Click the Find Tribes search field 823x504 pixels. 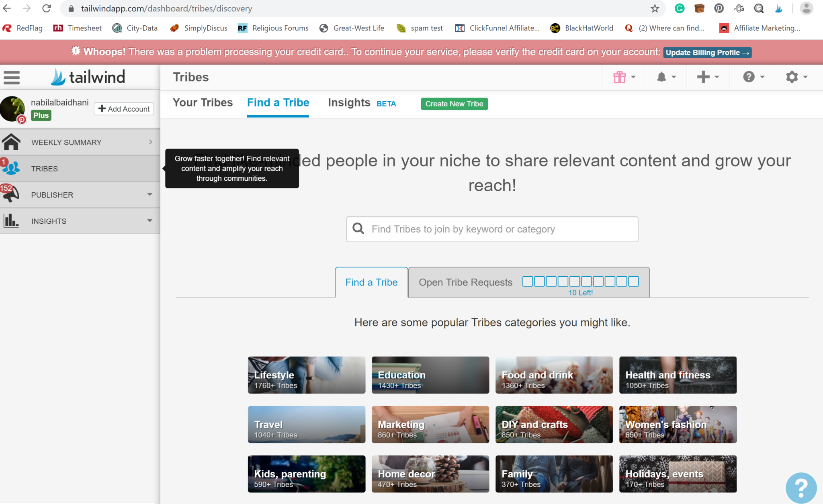(492, 229)
